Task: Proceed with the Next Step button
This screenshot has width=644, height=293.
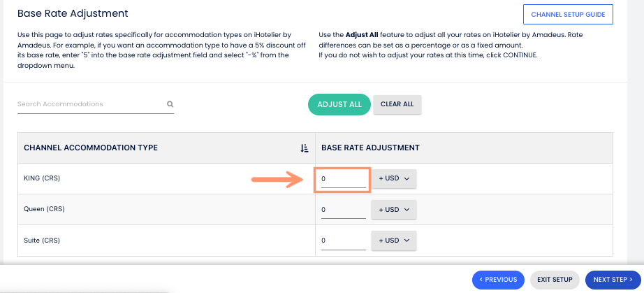Action: [x=613, y=280]
